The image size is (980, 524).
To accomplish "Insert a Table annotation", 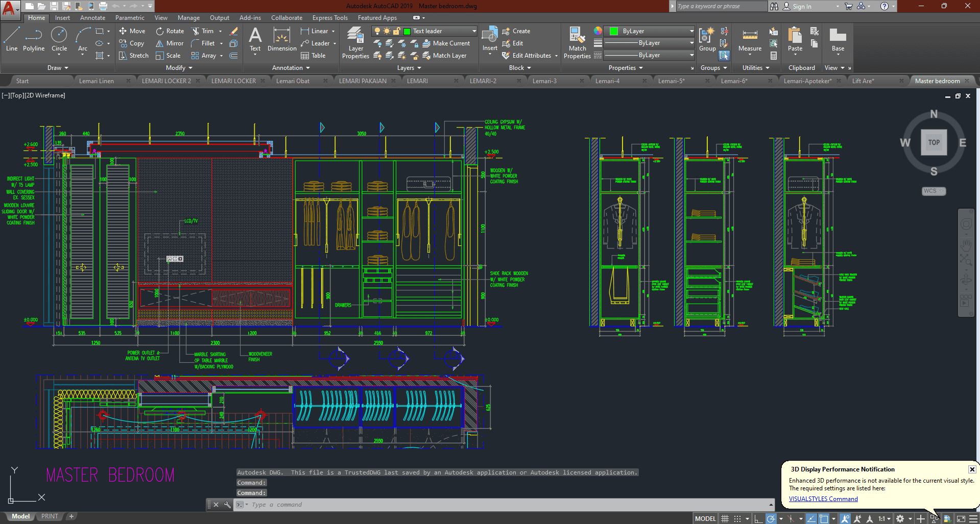I will (x=313, y=56).
